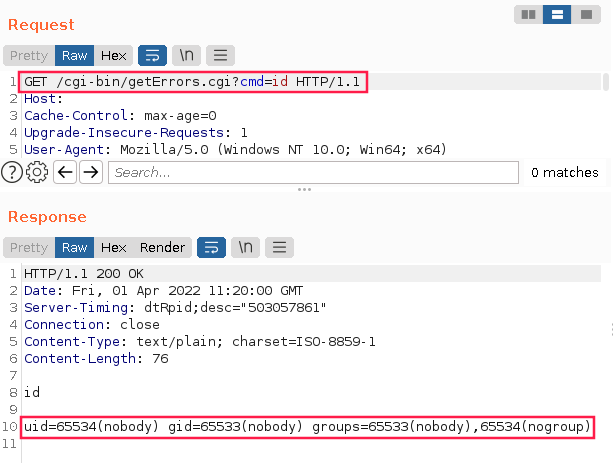The width and height of the screenshot is (613, 463).
Task: Select the top-bottom split layout icon
Action: pos(557,15)
